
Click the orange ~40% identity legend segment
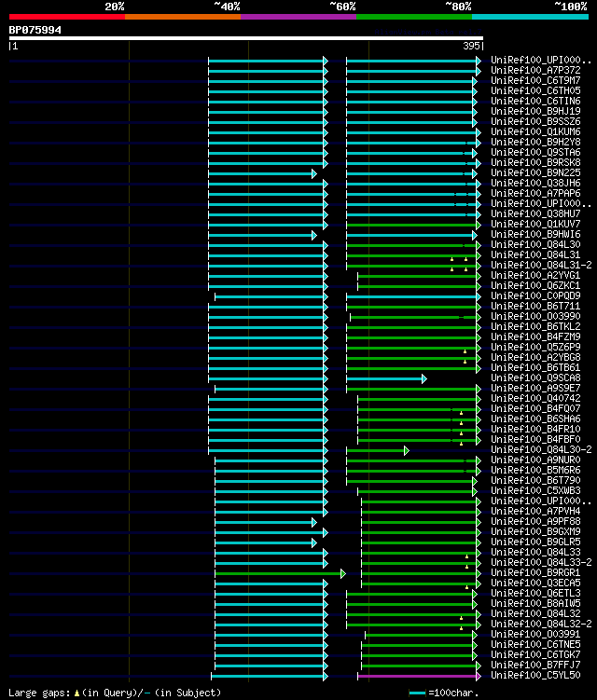pyautogui.click(x=183, y=17)
